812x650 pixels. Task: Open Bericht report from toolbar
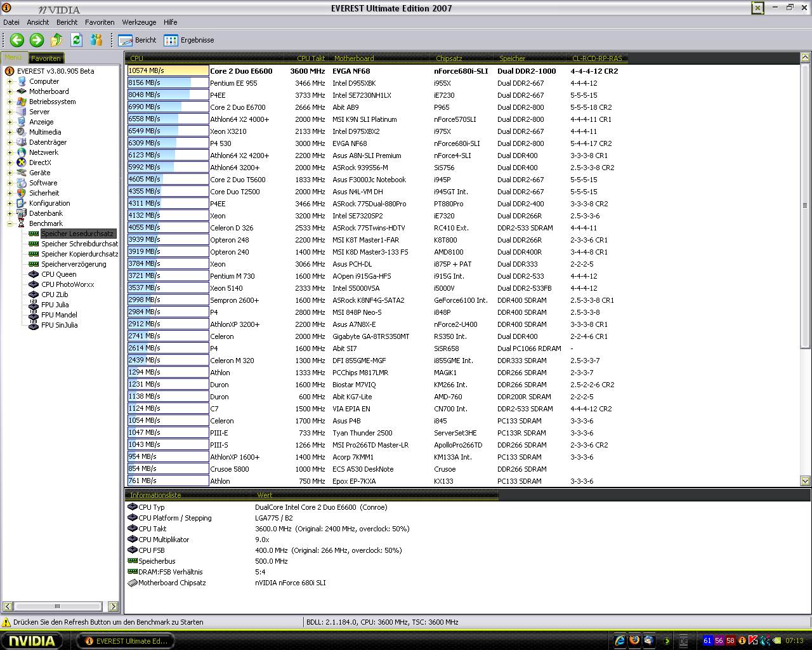(x=137, y=40)
